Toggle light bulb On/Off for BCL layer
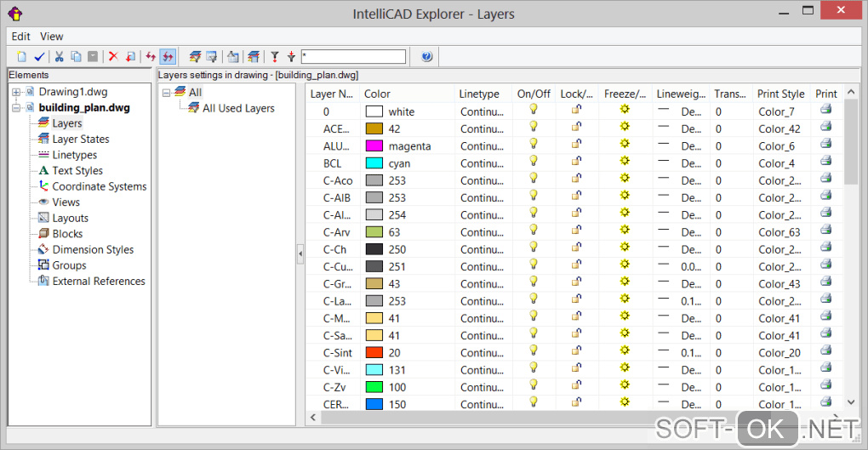868x450 pixels. tap(534, 162)
